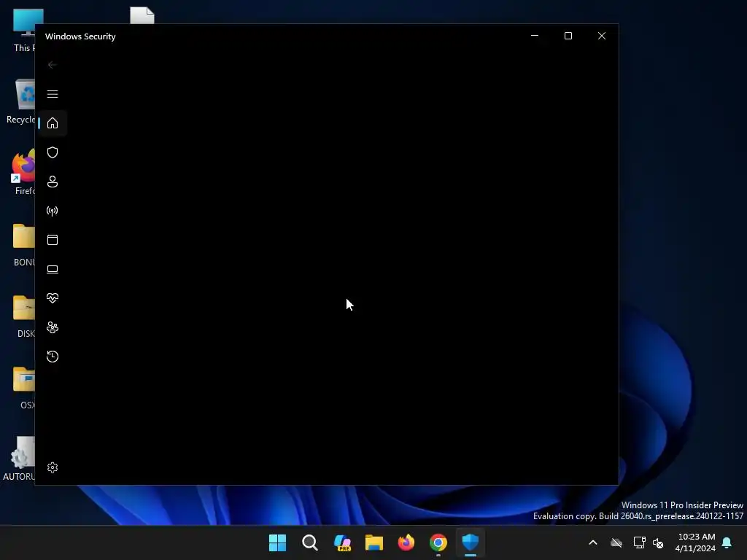Select the Recycle Bin desktop icon
Image resolution: width=747 pixels, height=560 pixels.
click(x=21, y=101)
